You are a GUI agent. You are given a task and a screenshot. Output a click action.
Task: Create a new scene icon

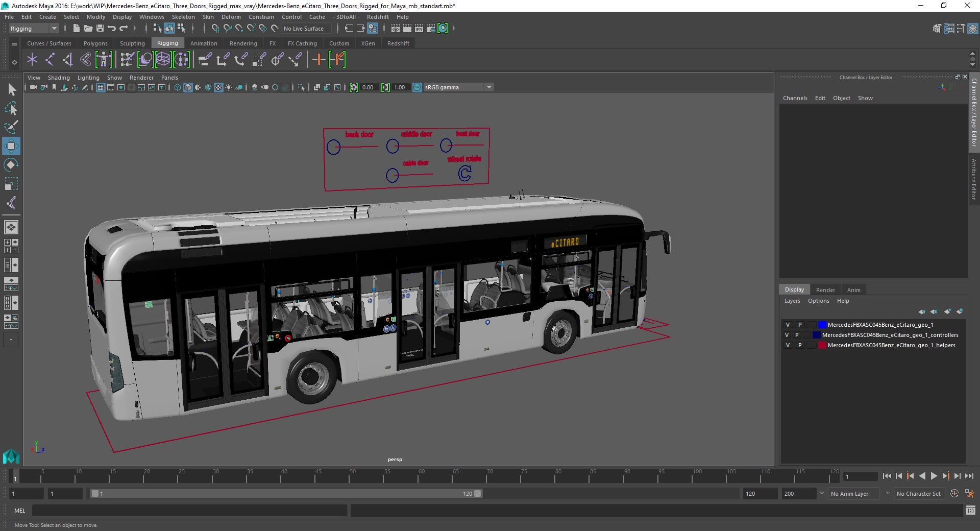point(76,29)
